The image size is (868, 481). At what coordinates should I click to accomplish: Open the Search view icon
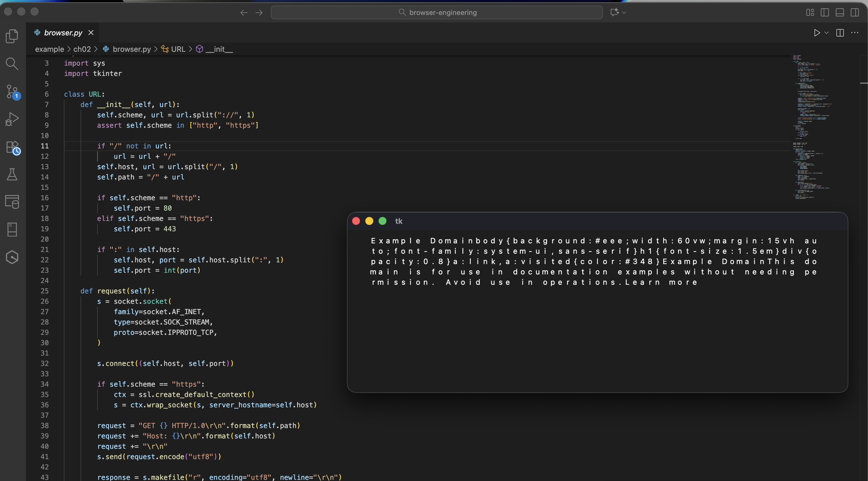[x=12, y=64]
